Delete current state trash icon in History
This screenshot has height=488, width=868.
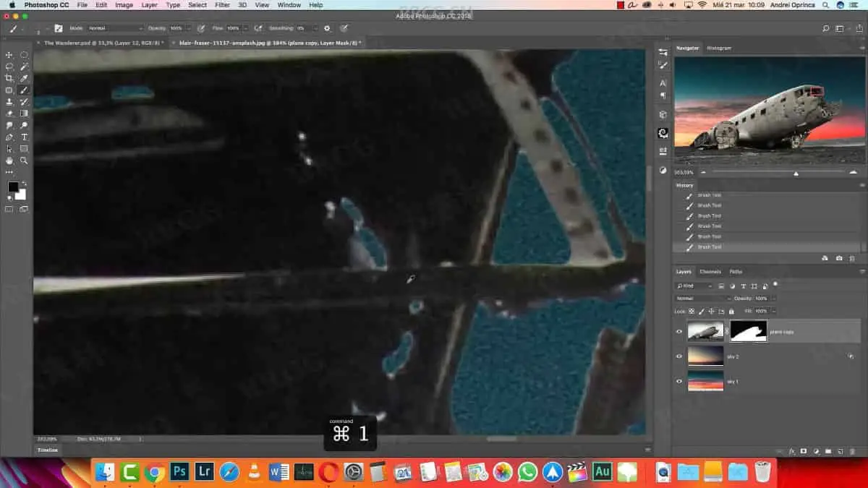click(854, 258)
